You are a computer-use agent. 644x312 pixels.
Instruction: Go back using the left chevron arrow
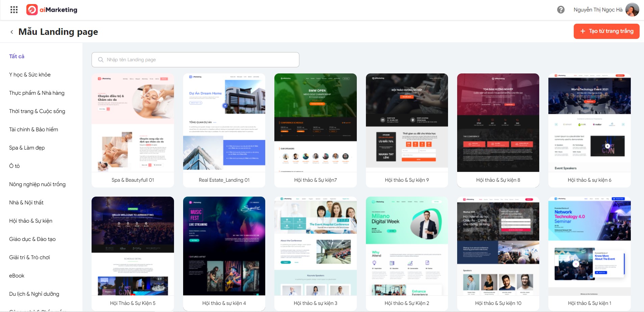click(12, 32)
